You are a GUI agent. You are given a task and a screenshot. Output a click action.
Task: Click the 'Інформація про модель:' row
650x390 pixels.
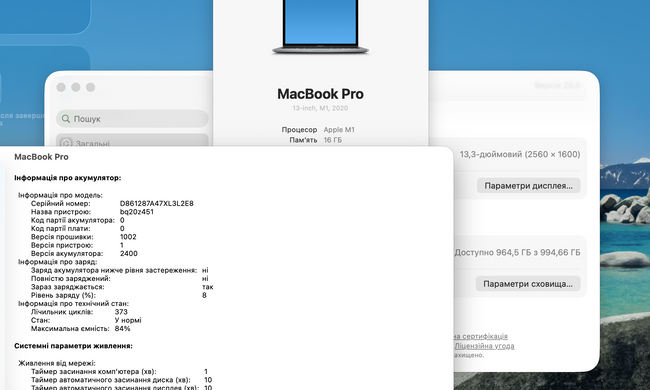(60, 195)
